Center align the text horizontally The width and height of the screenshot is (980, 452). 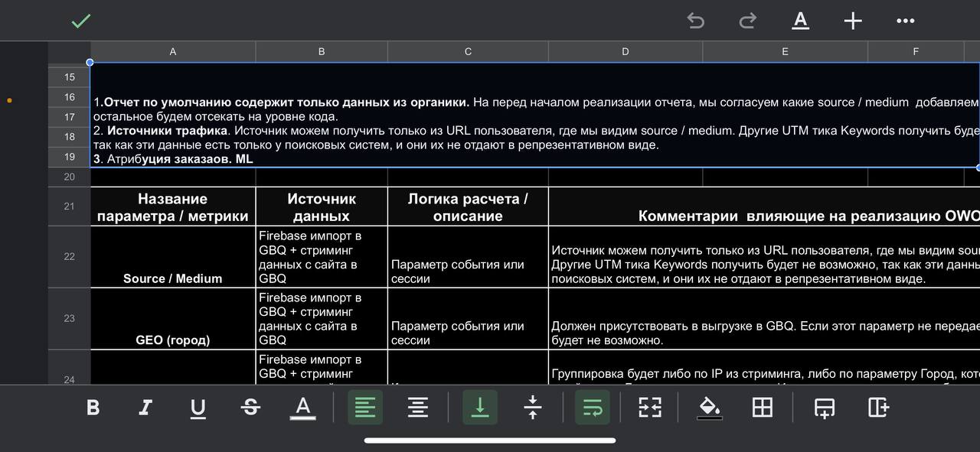pyautogui.click(x=417, y=408)
